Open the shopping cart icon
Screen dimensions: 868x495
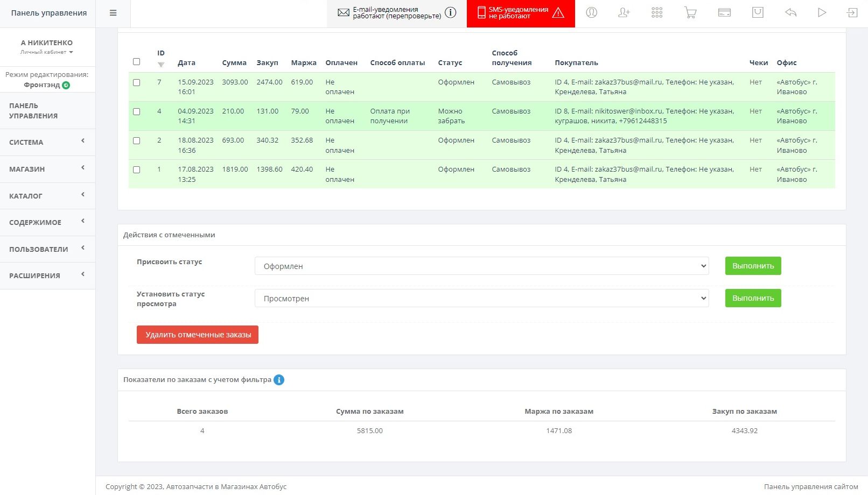click(690, 13)
